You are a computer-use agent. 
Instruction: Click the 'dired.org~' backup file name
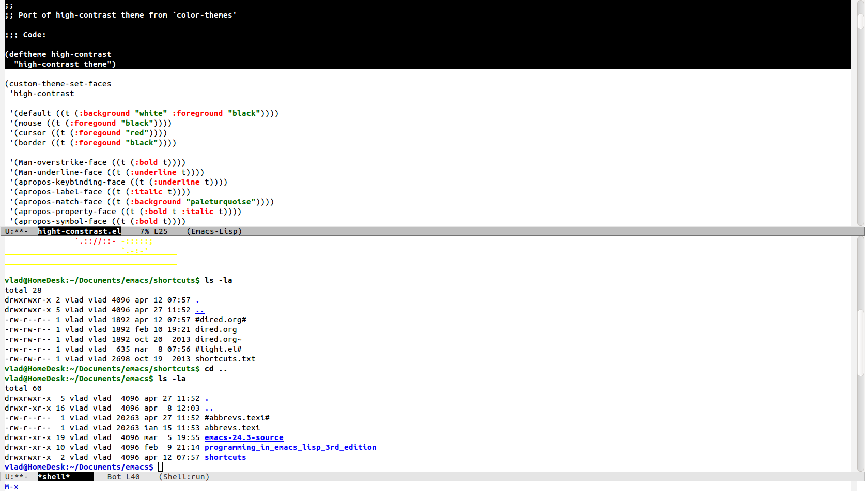click(x=219, y=339)
